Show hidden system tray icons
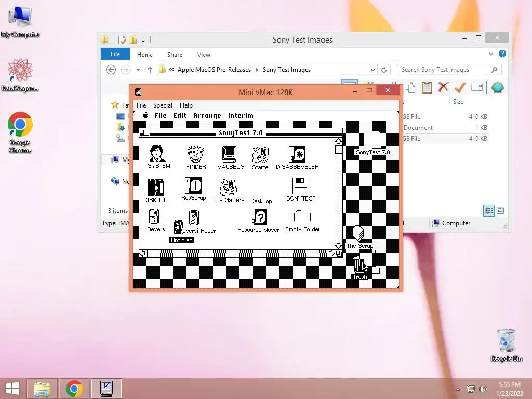This screenshot has width=532, height=399. coord(458,389)
